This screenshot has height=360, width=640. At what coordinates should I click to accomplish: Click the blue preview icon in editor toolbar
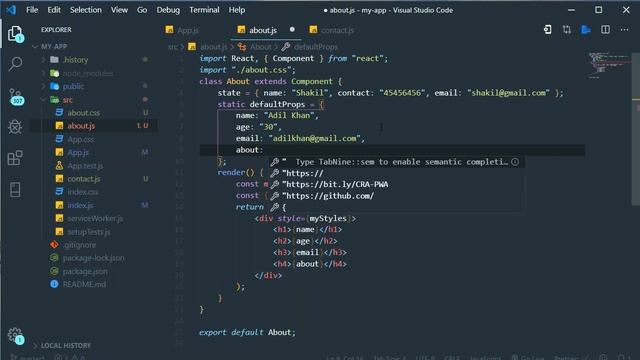(586, 29)
